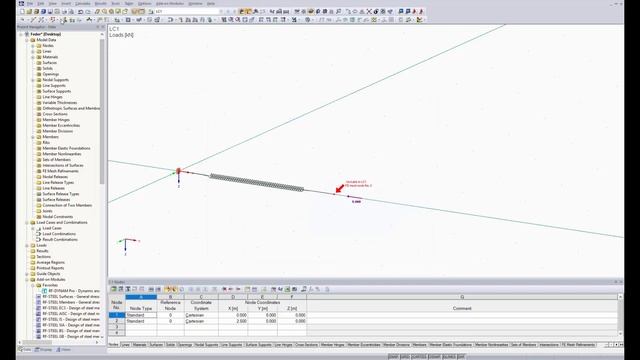Create a new model via toolbar icon
Image resolution: width=640 pixels, height=360 pixels.
click(22, 12)
